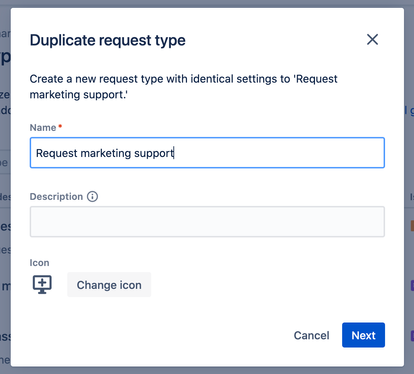The image size is (414, 374).
Task: Click the purple icon beside Change icon row
Action: (412, 285)
